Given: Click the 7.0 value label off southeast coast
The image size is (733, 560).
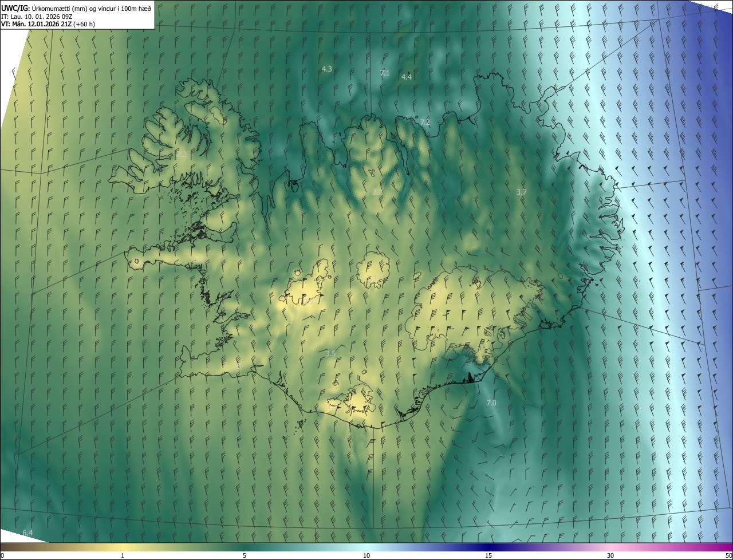Looking at the screenshot, I should 491,403.
